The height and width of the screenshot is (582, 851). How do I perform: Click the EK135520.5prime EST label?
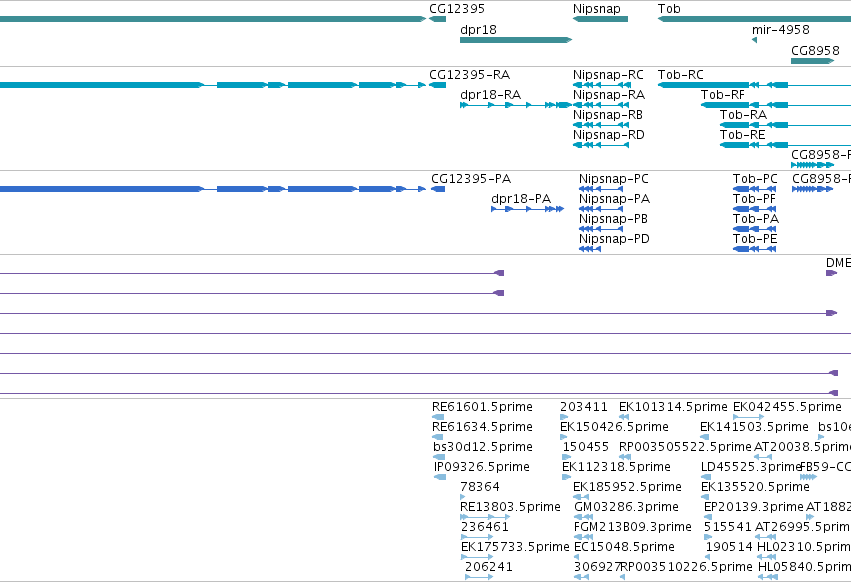pyautogui.click(x=755, y=487)
